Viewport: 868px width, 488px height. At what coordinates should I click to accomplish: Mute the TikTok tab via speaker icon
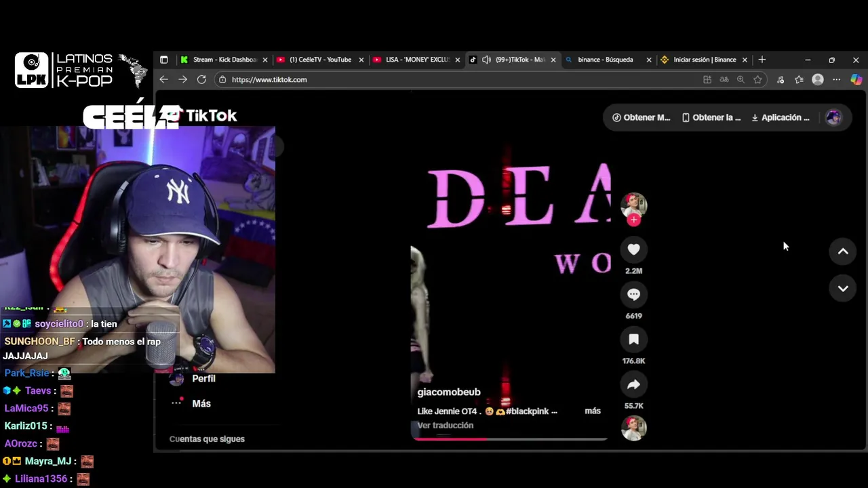click(x=486, y=60)
